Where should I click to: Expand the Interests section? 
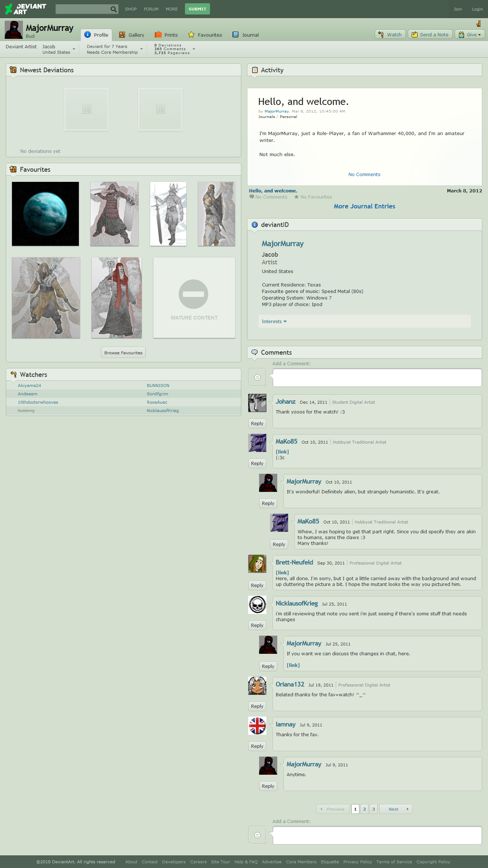tap(274, 322)
